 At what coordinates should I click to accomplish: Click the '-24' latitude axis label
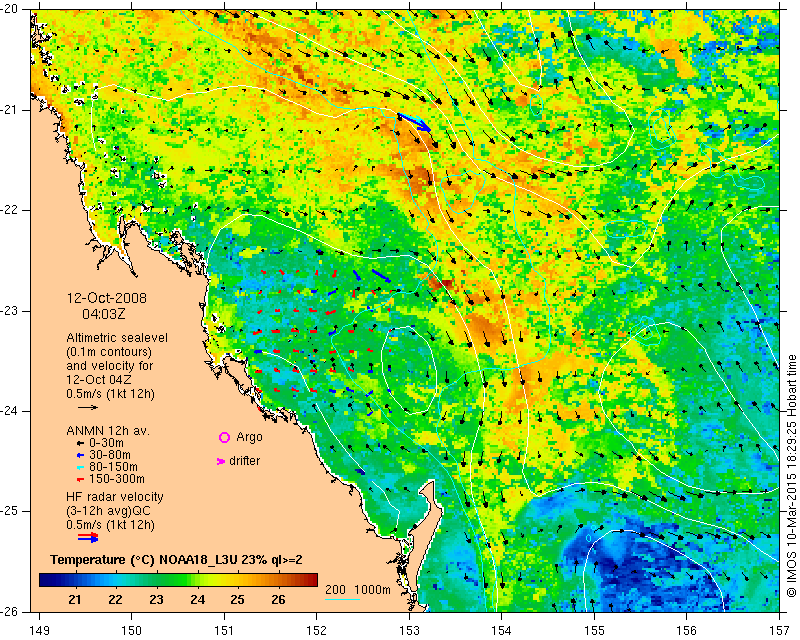click(x=11, y=411)
